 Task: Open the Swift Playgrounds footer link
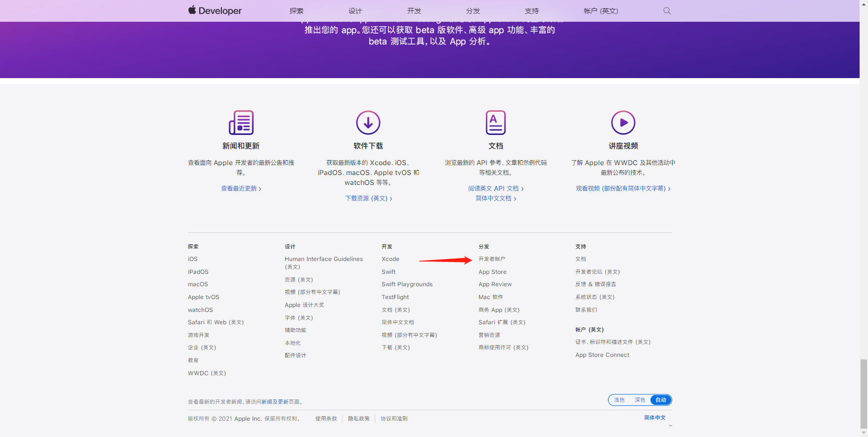(407, 284)
